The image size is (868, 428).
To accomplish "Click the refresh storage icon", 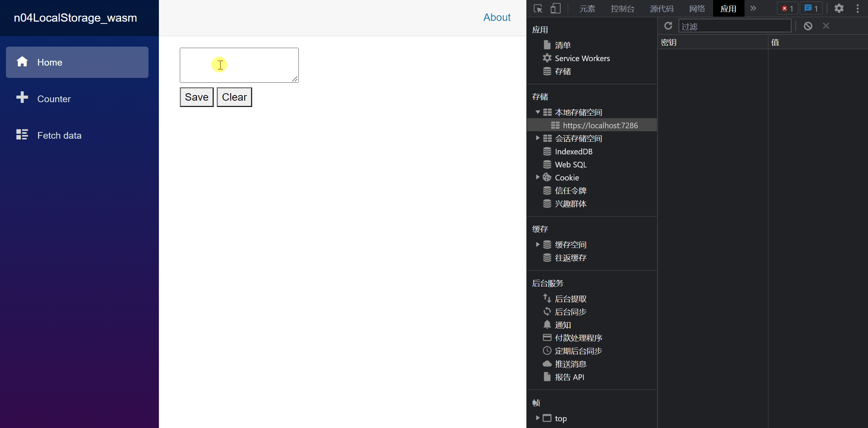I will click(x=669, y=26).
